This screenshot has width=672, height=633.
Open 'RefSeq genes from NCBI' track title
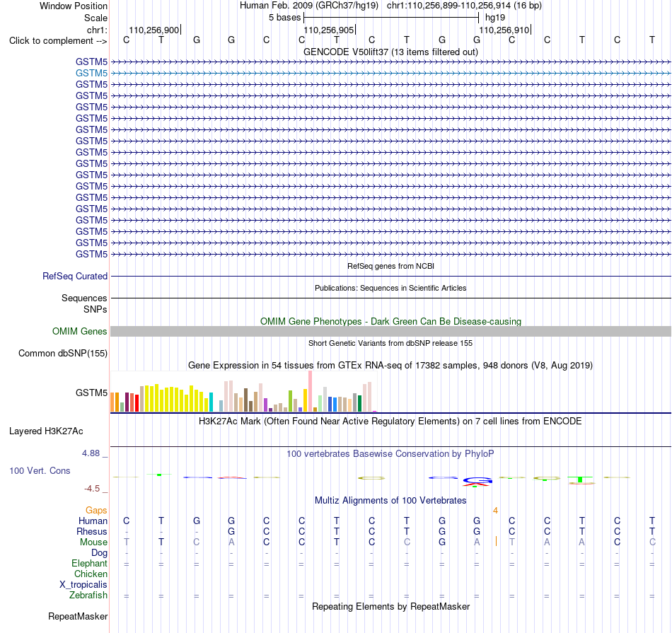[x=390, y=266]
